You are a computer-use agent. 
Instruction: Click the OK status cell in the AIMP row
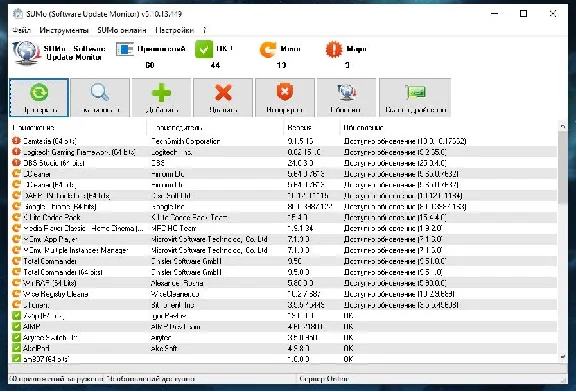tap(348, 326)
